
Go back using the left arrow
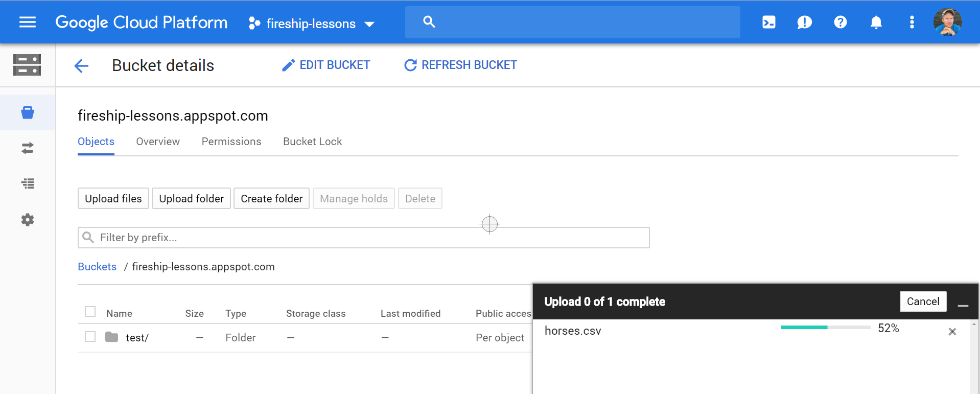tap(81, 65)
